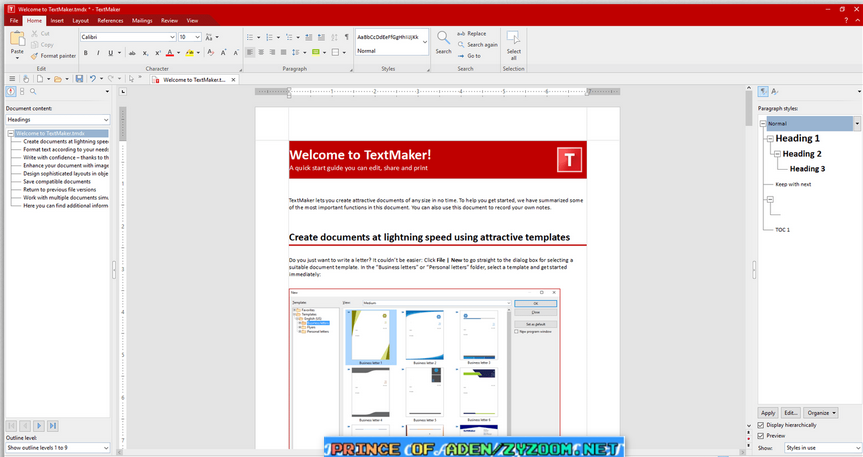This screenshot has width=863, height=457.
Task: Increase the paragraph indent
Action: click(321, 37)
